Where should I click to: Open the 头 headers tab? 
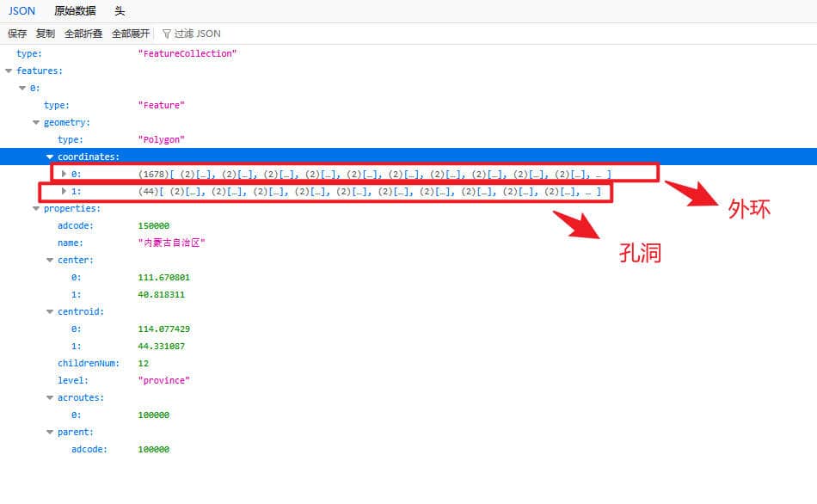[119, 11]
